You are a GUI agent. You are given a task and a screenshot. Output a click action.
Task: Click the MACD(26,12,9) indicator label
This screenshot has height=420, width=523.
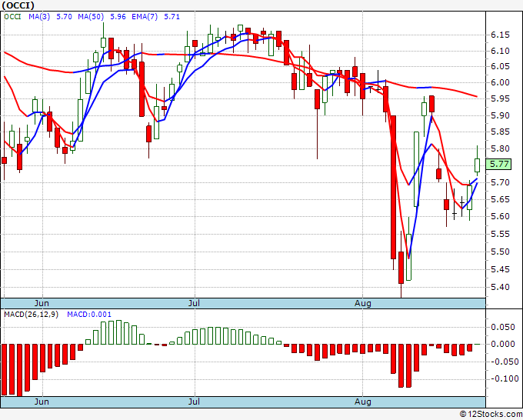(31, 315)
